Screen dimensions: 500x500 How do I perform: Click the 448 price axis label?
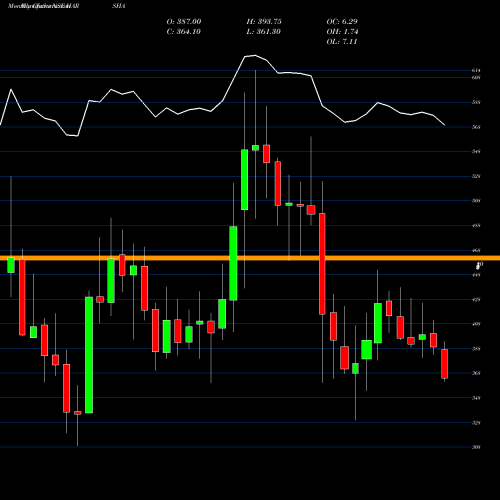(x=476, y=275)
